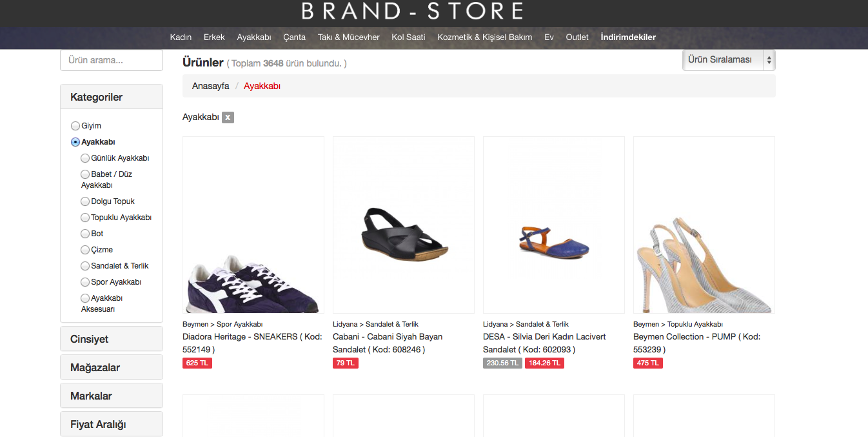
Task: Click the BRAND-STORE logo
Action: pyautogui.click(x=412, y=11)
